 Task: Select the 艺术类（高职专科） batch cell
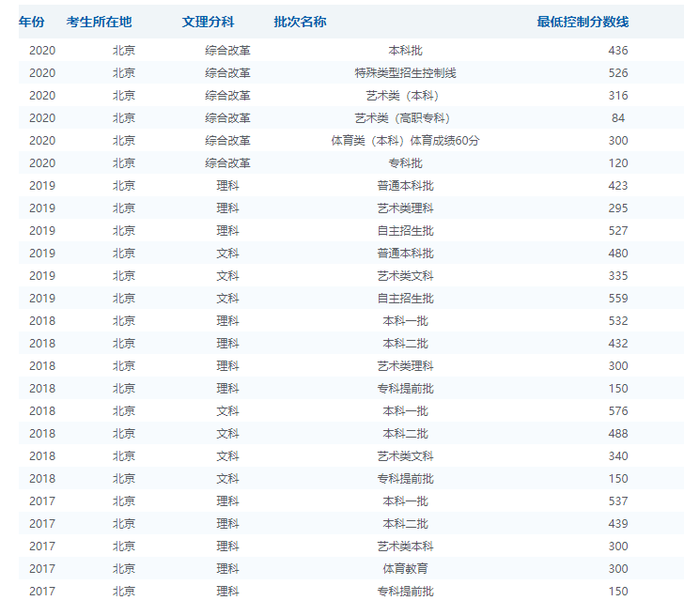tap(405, 118)
